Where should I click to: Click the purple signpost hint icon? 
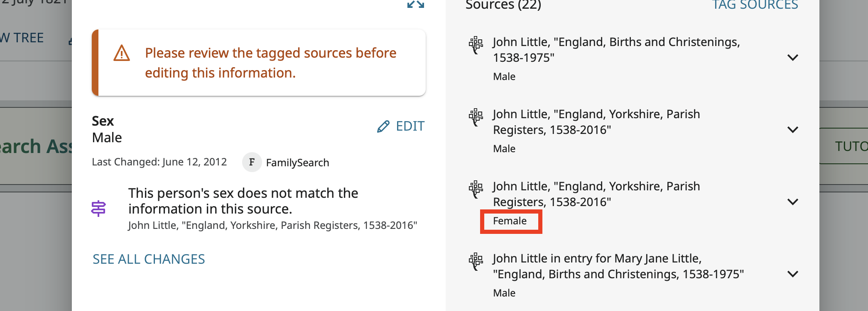tap(98, 209)
